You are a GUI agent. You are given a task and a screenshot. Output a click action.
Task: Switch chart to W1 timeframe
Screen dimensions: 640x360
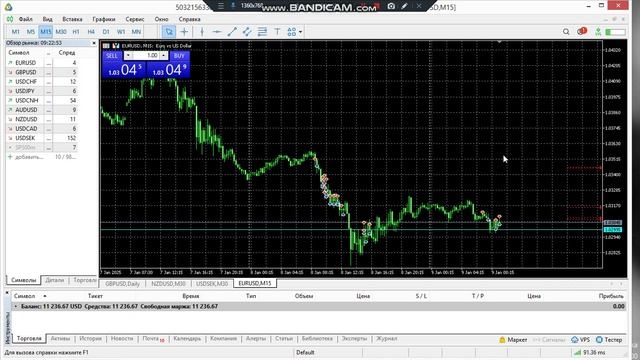click(x=121, y=31)
